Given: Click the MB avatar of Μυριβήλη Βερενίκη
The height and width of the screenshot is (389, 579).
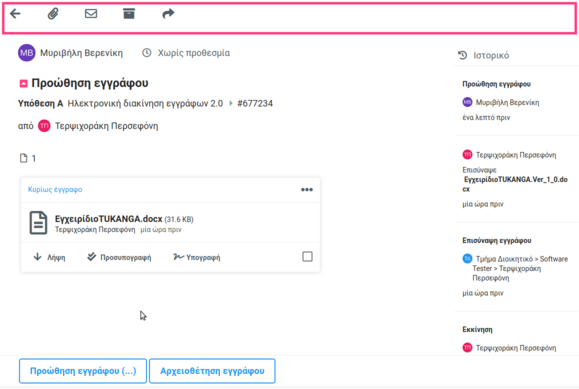Looking at the screenshot, I should click(x=27, y=53).
